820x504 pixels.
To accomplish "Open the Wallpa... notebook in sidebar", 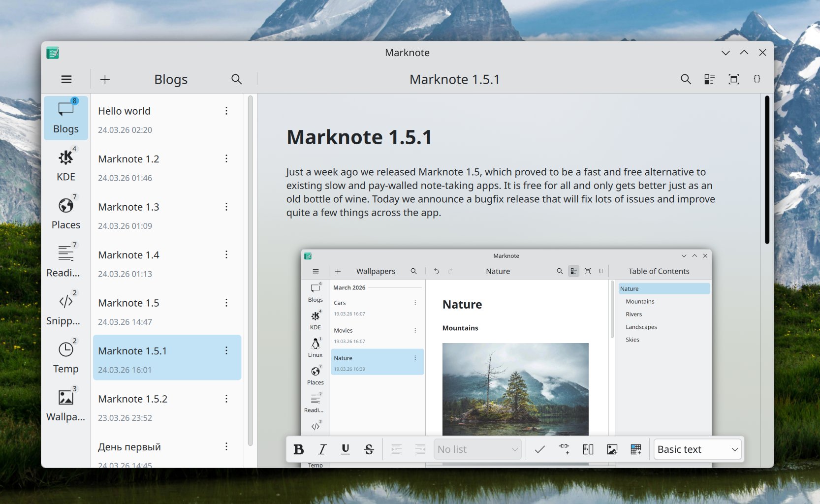I will [x=66, y=406].
